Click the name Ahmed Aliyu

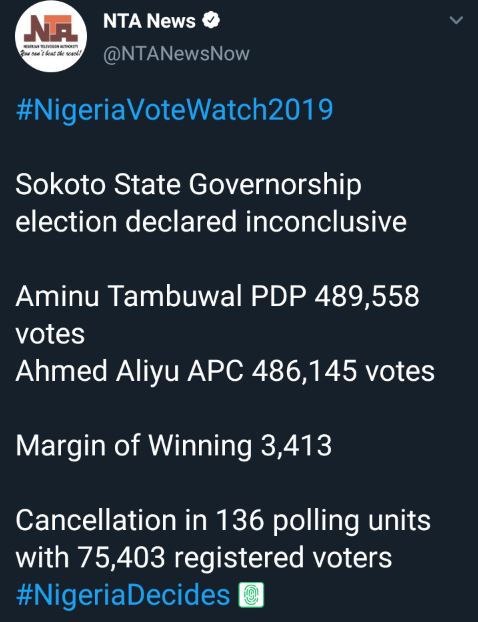pos(97,371)
